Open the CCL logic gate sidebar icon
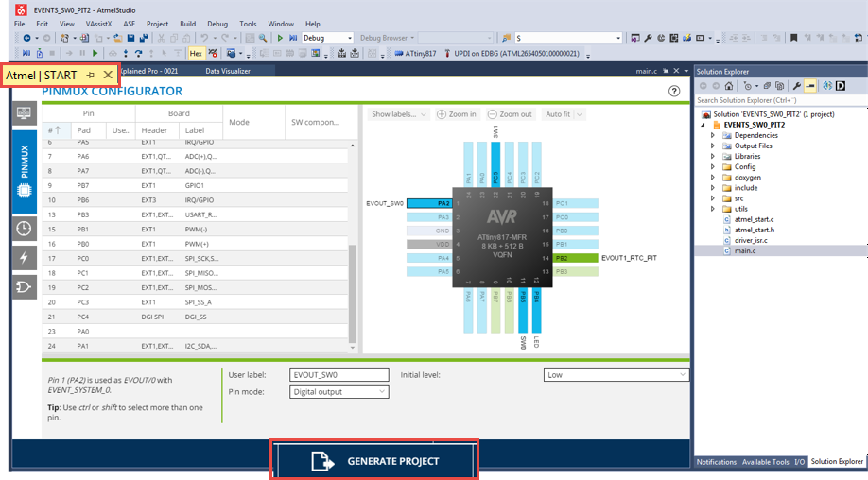The width and height of the screenshot is (868, 480). [24, 287]
